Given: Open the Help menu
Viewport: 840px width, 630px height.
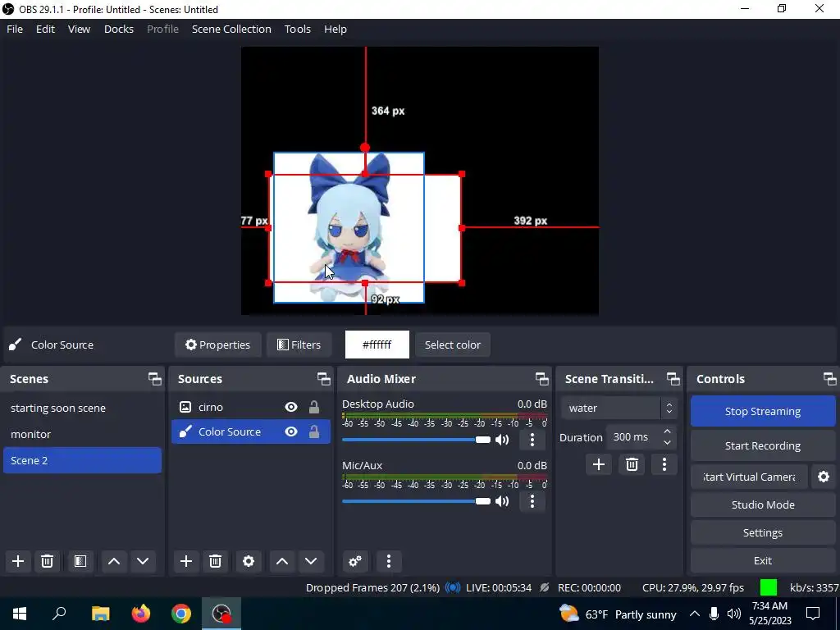Looking at the screenshot, I should [336, 29].
